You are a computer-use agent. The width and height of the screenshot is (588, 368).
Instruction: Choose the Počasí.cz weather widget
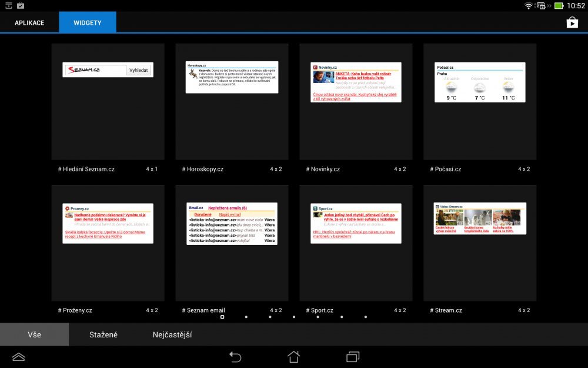pyautogui.click(x=480, y=101)
